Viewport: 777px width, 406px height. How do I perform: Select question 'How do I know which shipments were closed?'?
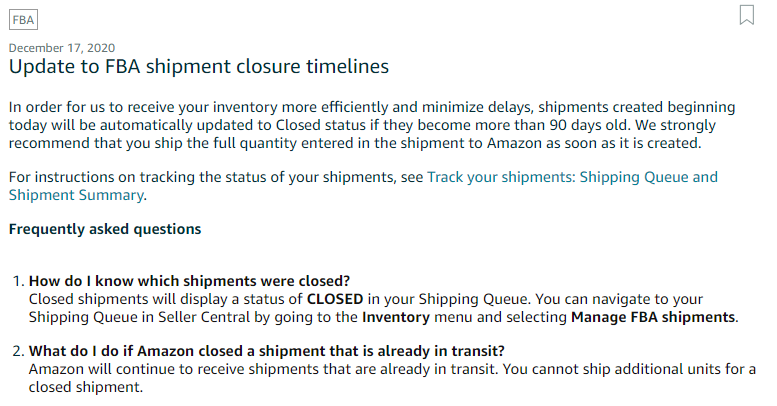(189, 280)
